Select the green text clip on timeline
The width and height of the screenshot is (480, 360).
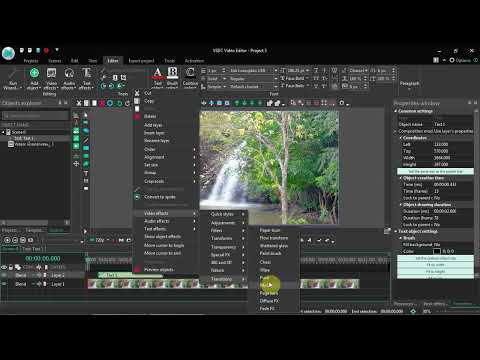pos(130,275)
